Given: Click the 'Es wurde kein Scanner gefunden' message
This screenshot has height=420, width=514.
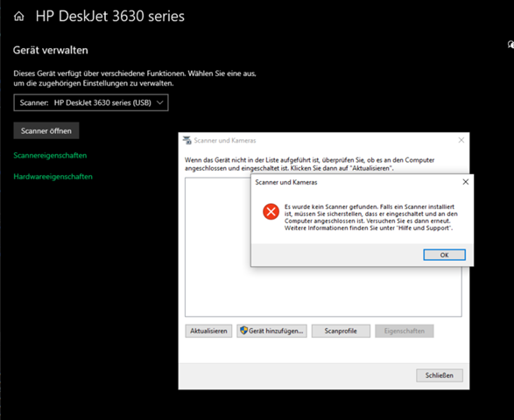Looking at the screenshot, I should 370,217.
